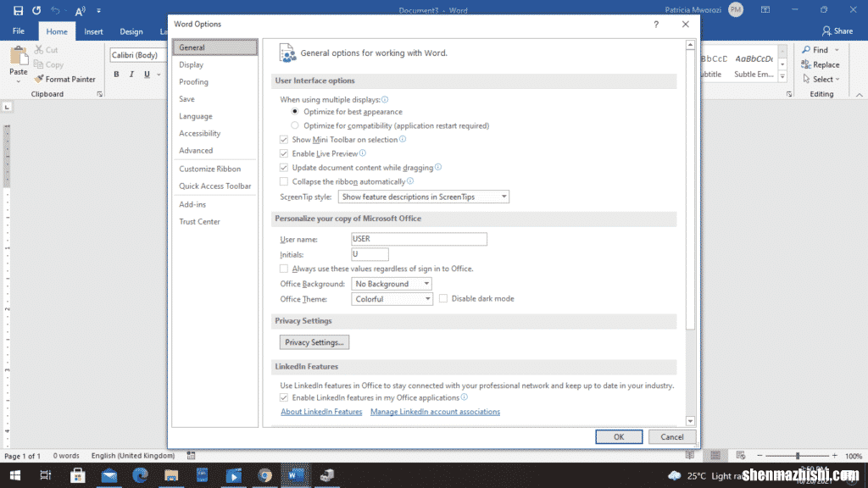This screenshot has height=488, width=868.
Task: Click the Privacy Settings... button
Action: [x=314, y=342]
